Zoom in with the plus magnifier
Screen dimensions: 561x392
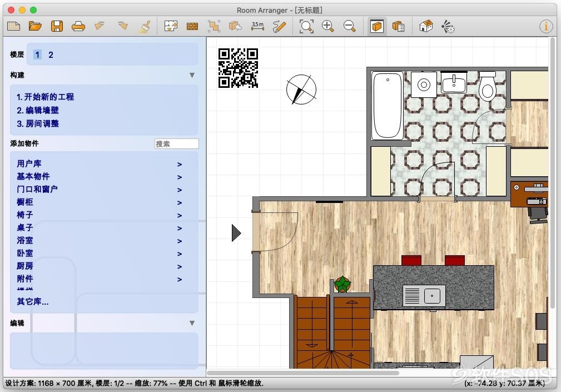[x=327, y=26]
